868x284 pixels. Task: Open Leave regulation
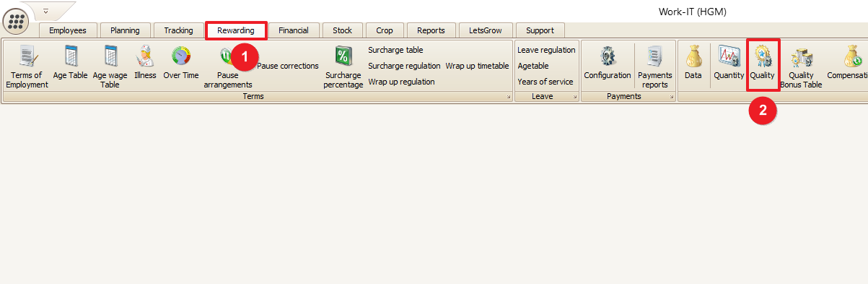[x=546, y=50]
